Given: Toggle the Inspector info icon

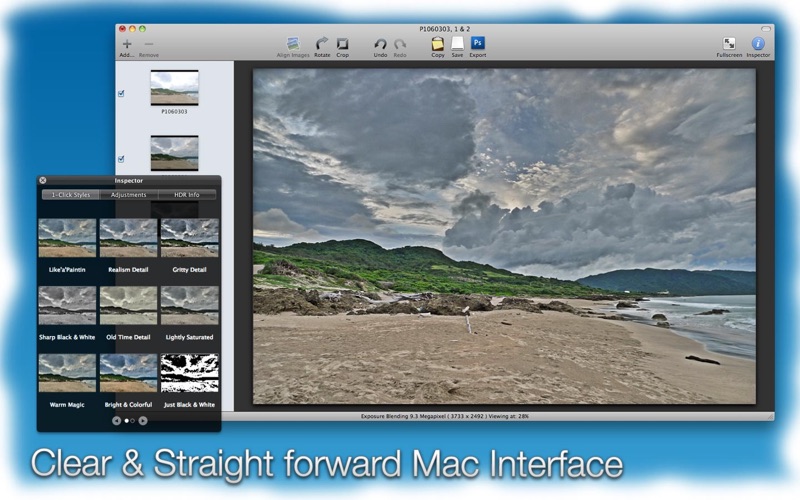Looking at the screenshot, I should click(x=758, y=44).
